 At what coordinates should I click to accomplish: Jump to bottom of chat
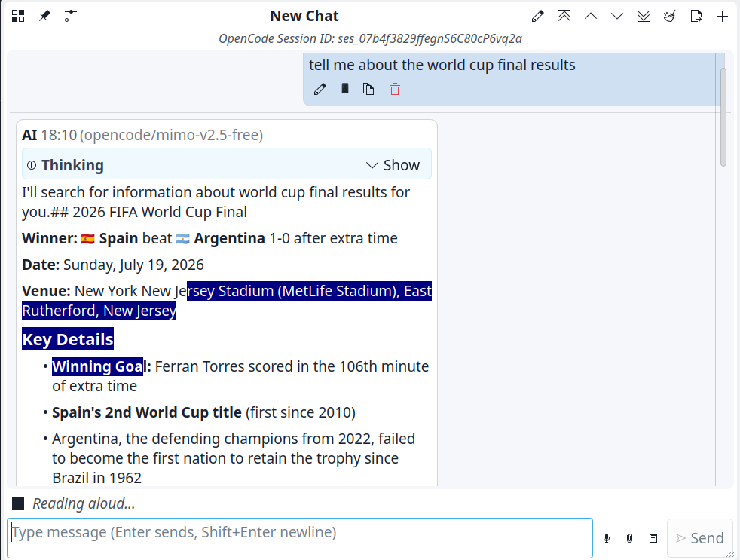pos(644,16)
